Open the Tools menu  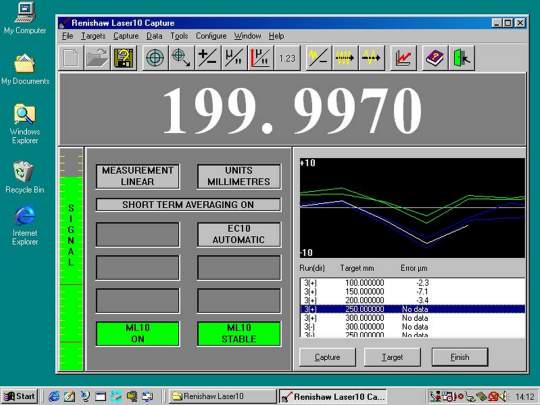[x=179, y=36]
